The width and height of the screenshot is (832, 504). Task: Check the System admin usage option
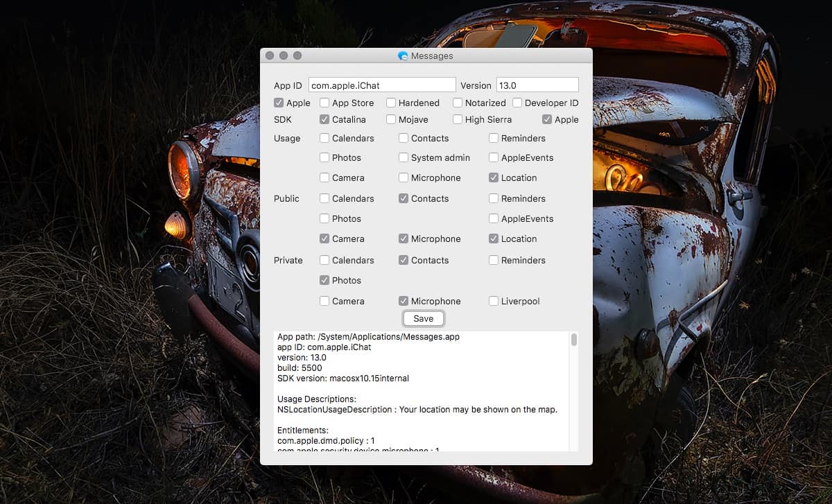pos(403,157)
